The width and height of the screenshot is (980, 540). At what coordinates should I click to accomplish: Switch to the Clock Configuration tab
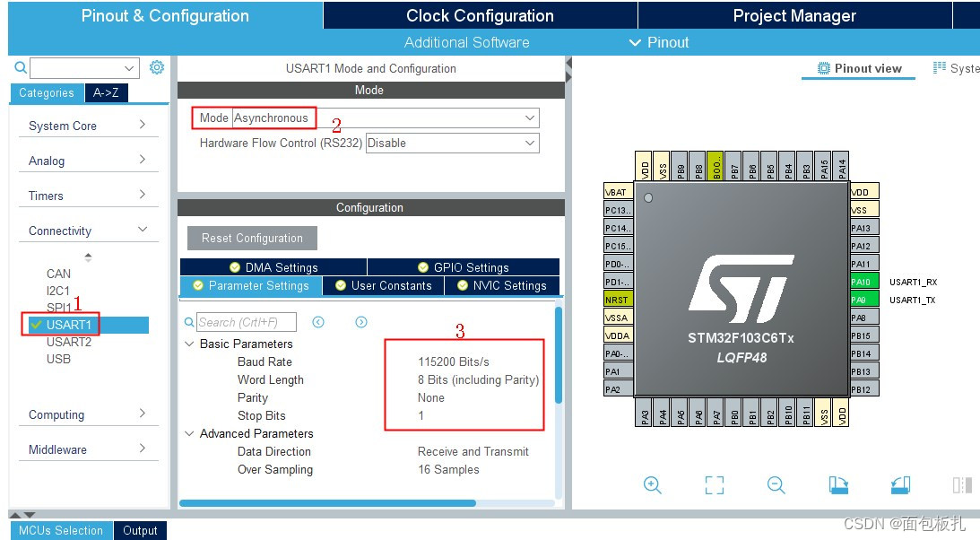pos(480,15)
